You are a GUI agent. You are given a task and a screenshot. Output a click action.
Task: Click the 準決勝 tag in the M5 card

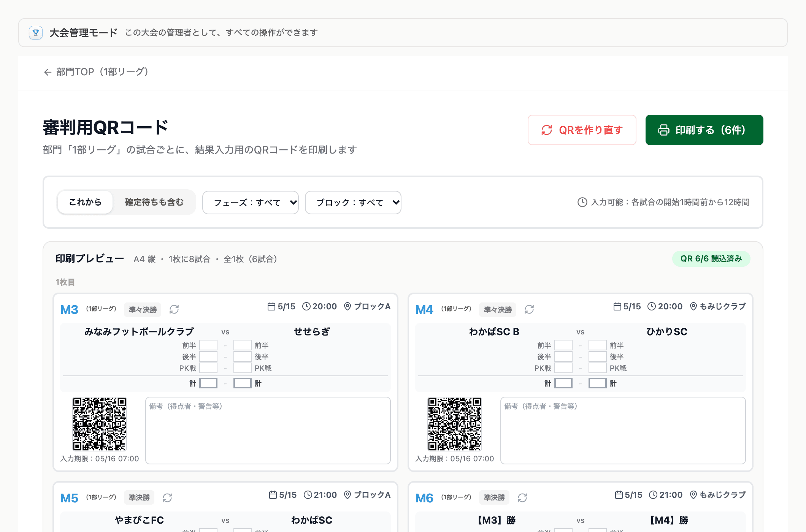[x=139, y=498]
